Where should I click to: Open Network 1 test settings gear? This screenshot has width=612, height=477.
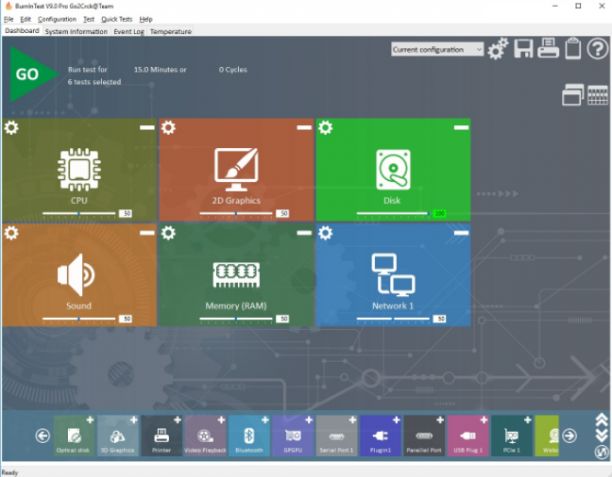click(x=325, y=233)
